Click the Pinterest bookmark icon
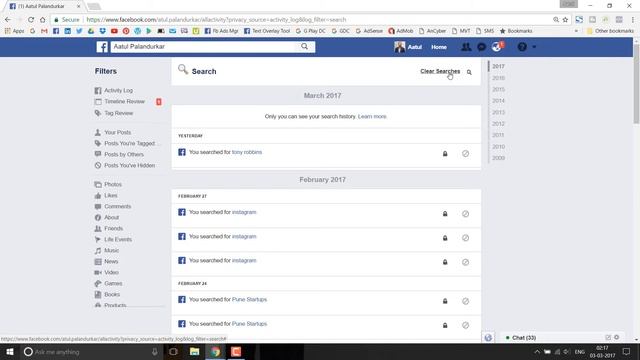640x360 pixels. [126, 31]
